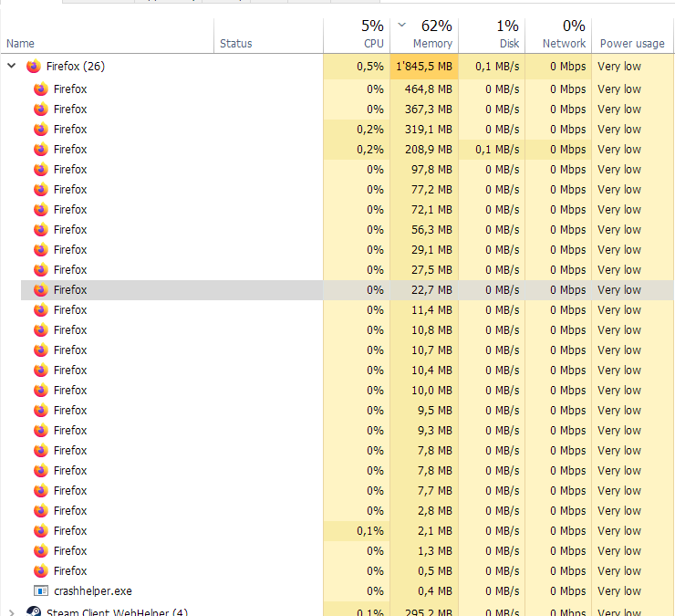
Task: Select the crashhelper.exe process name
Action: tap(92, 590)
